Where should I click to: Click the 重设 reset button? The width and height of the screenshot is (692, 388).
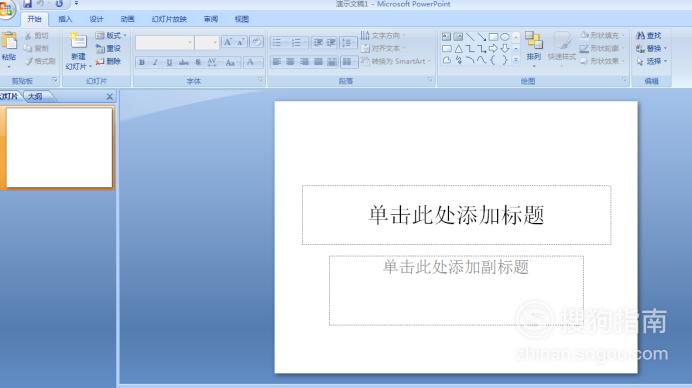coord(108,48)
